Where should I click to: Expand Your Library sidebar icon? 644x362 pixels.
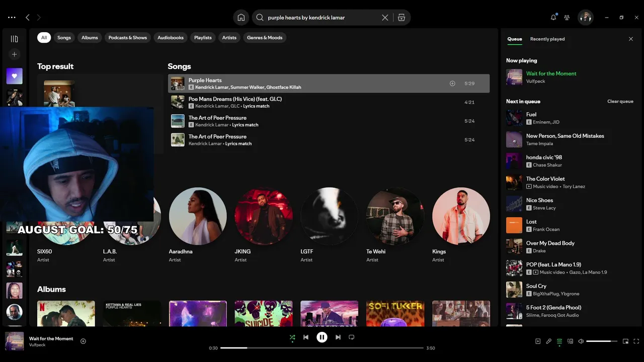tap(14, 39)
